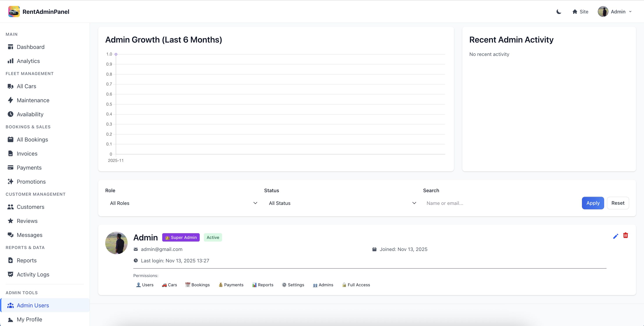This screenshot has width=644, height=326.
Task: Open the Admin account menu chevron
Action: 630,12
